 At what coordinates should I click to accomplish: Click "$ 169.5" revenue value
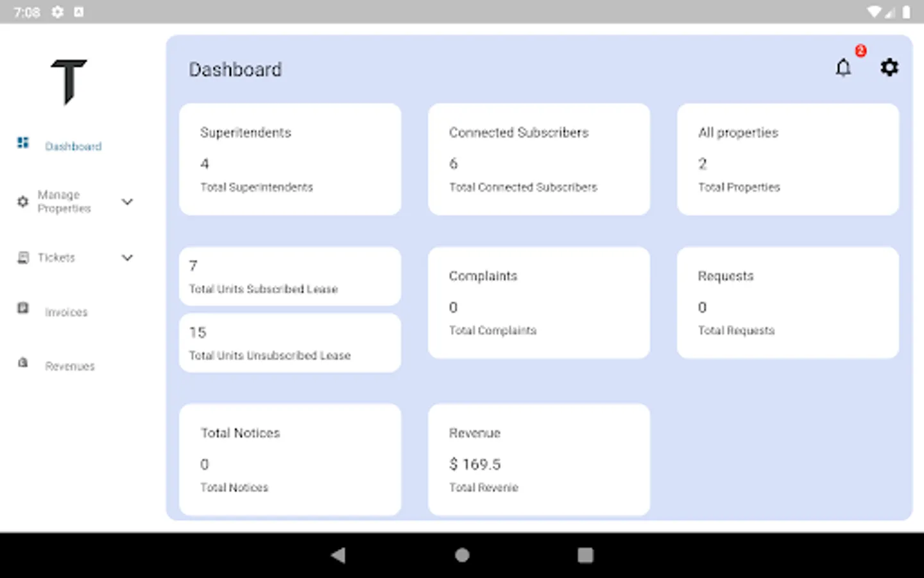[475, 464]
